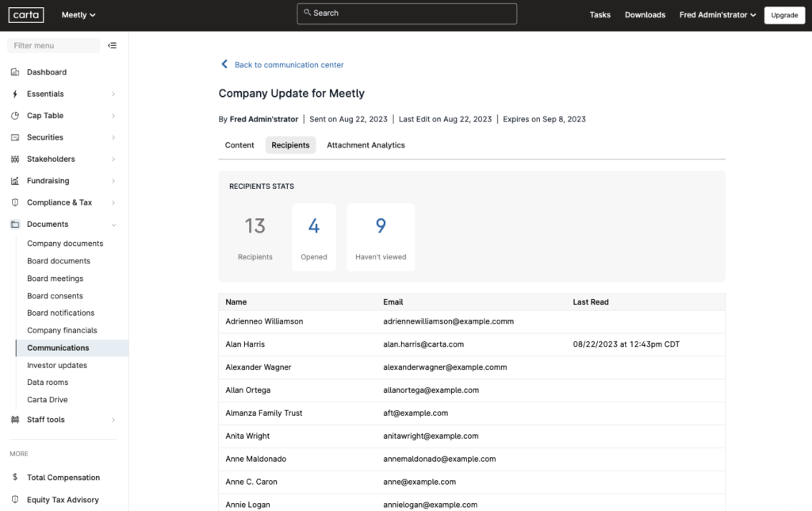Viewport: 812px width, 511px height.
Task: Click the Essentials lightning bolt icon
Action: [14, 94]
